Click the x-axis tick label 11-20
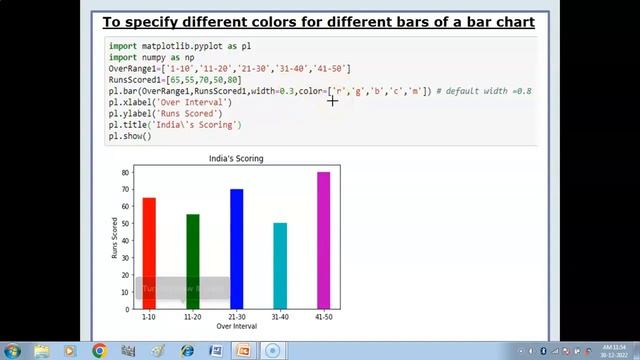Screen dimensions: 640x360 tap(193, 317)
